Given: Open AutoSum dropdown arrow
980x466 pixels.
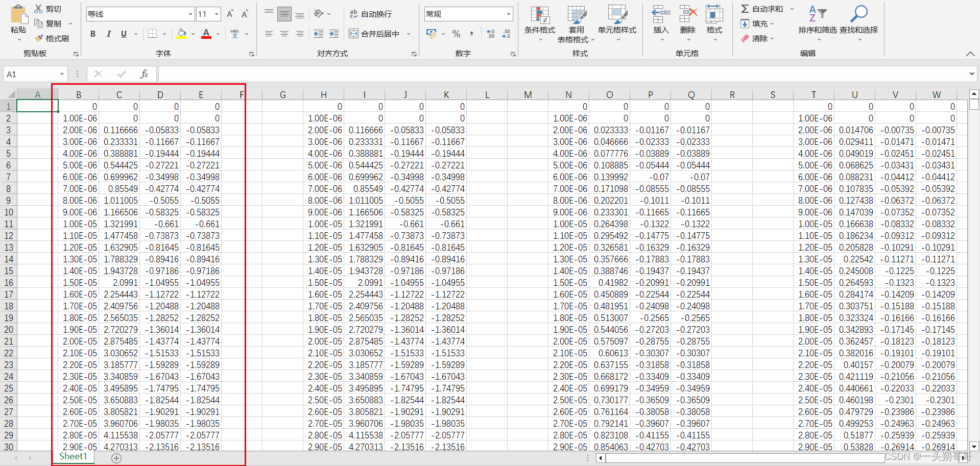Looking at the screenshot, I should [x=792, y=9].
